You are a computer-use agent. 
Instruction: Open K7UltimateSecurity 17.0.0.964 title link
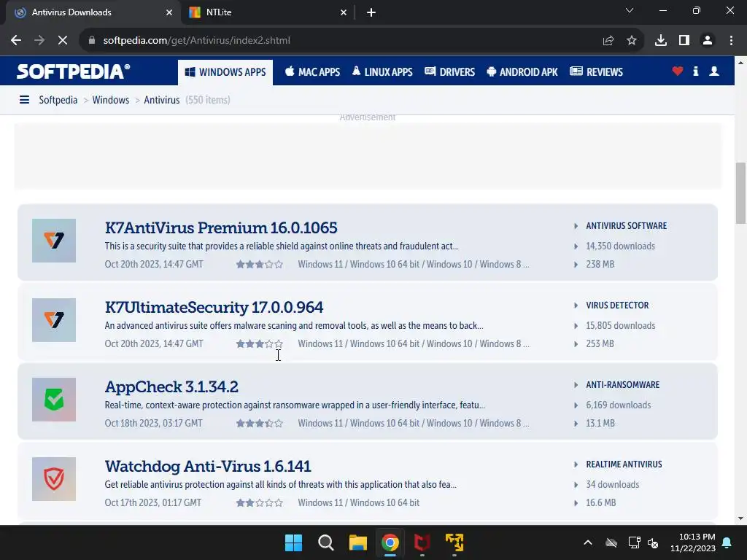pos(214,307)
